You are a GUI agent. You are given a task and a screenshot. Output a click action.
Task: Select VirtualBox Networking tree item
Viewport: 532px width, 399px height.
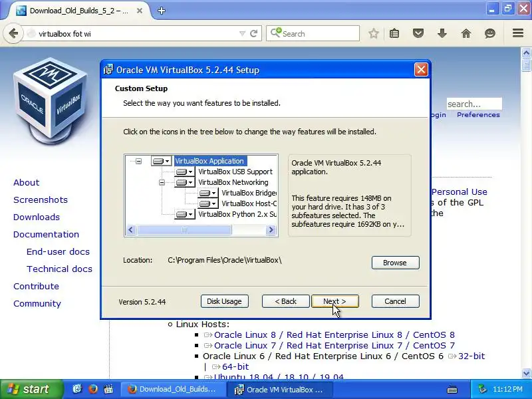click(x=233, y=182)
